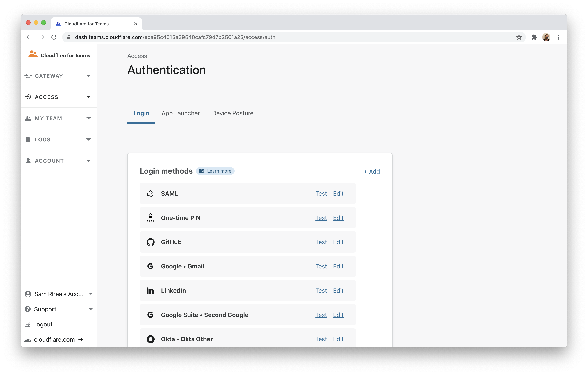
Task: Click the LinkedIn logo icon
Action: pyautogui.click(x=150, y=291)
